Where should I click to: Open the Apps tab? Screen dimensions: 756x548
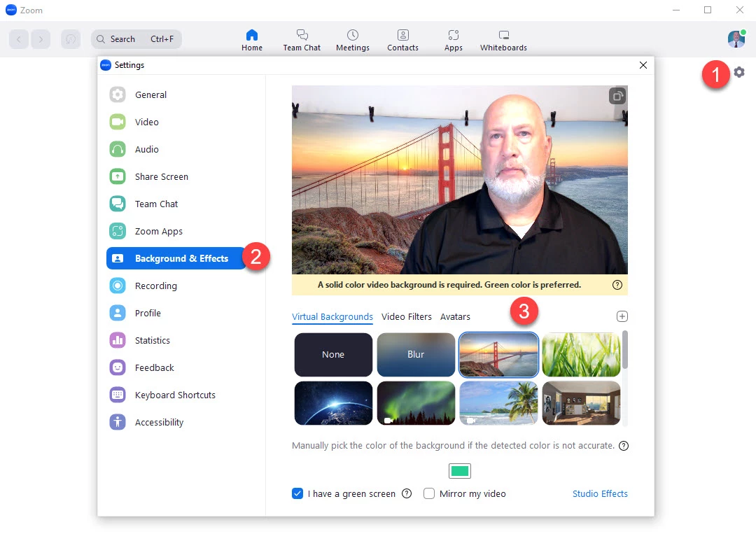pyautogui.click(x=453, y=40)
